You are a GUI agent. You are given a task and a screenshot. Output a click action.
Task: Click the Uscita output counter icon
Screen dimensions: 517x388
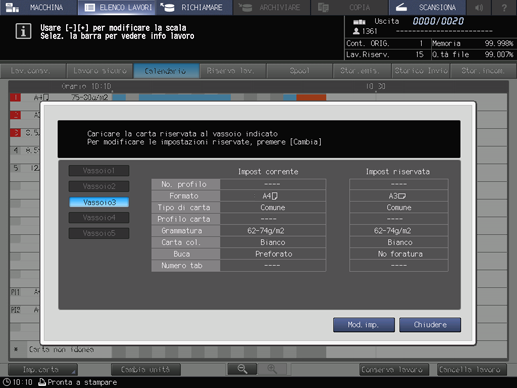click(359, 22)
